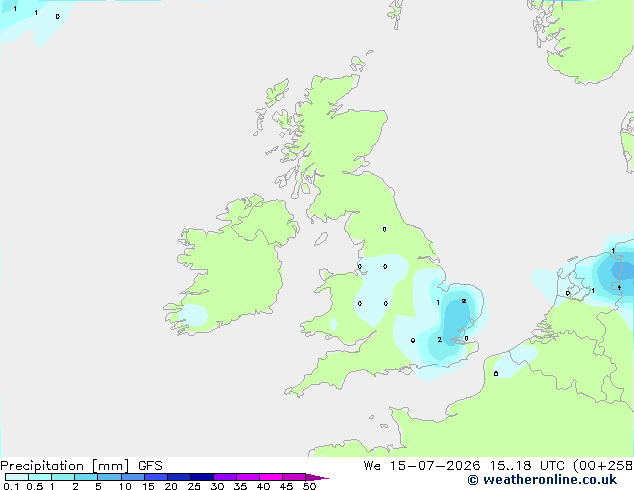Click the 25–30 mm legend color swatch
Screen dimensions: 634x490
coord(202,477)
